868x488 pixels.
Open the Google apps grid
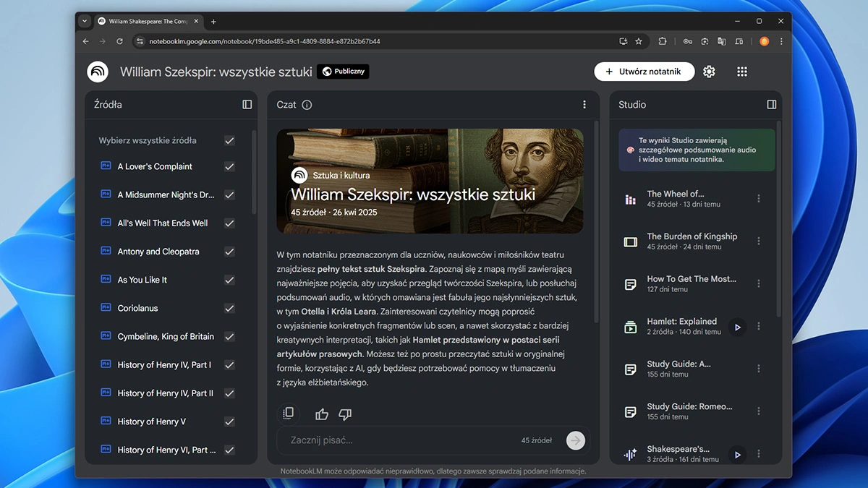[x=741, y=72]
